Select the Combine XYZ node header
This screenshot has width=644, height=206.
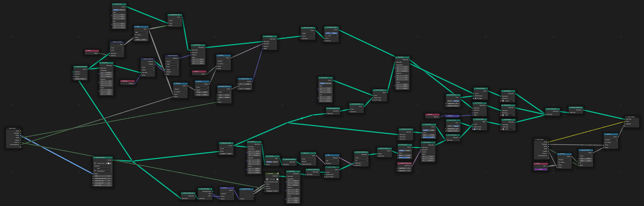pyautogui.click(x=245, y=79)
